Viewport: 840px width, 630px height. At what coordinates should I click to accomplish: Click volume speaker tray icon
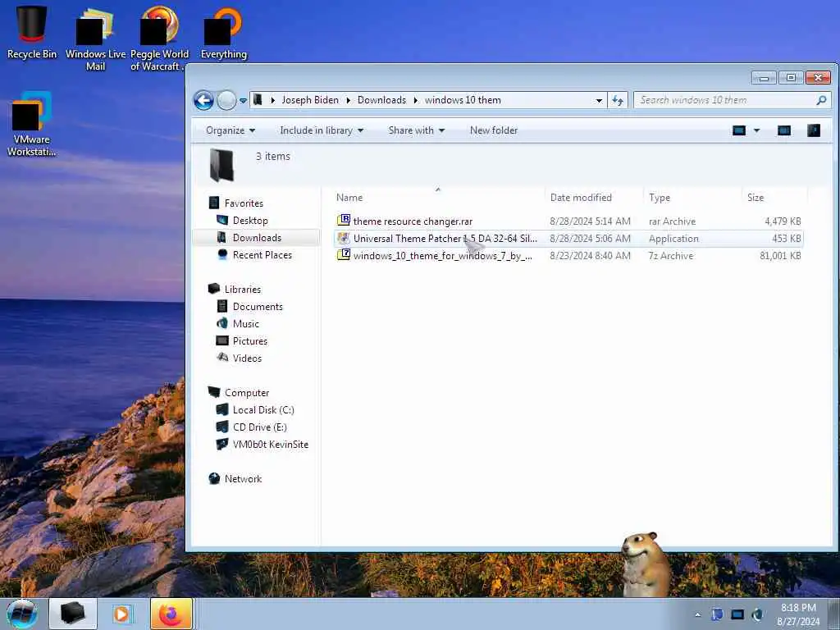coord(757,614)
